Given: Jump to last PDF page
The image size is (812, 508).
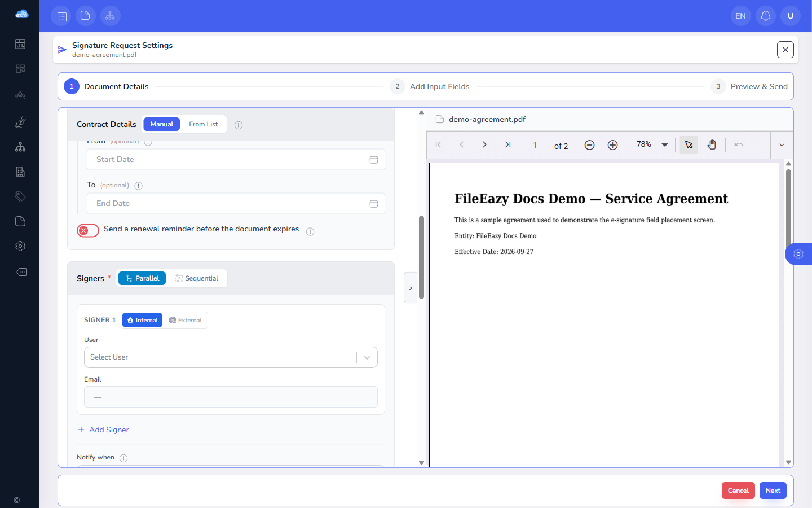Looking at the screenshot, I should [507, 144].
